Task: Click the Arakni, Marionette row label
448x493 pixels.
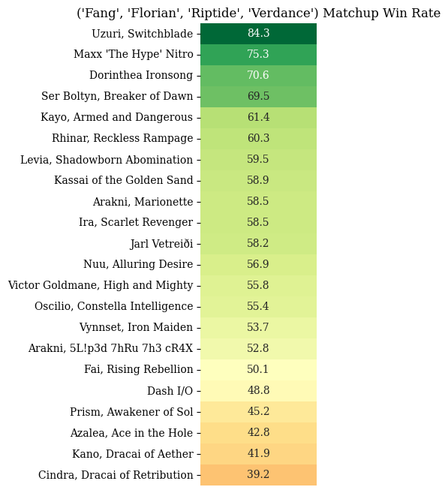Action: point(143,202)
